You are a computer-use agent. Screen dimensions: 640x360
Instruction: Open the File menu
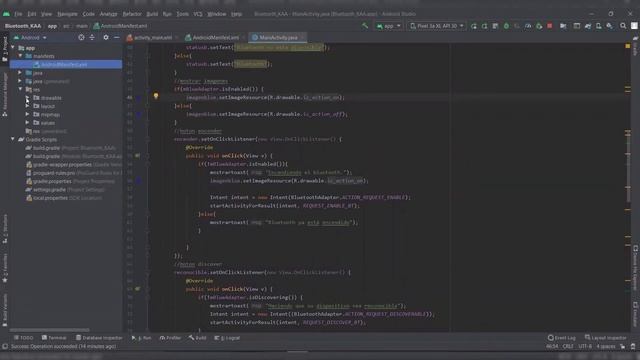point(18,14)
